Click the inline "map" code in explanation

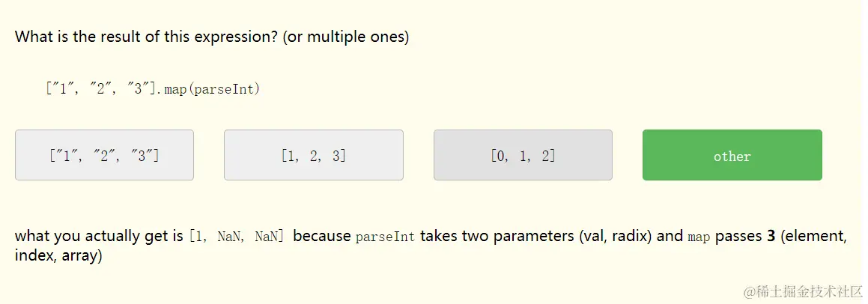pos(699,237)
